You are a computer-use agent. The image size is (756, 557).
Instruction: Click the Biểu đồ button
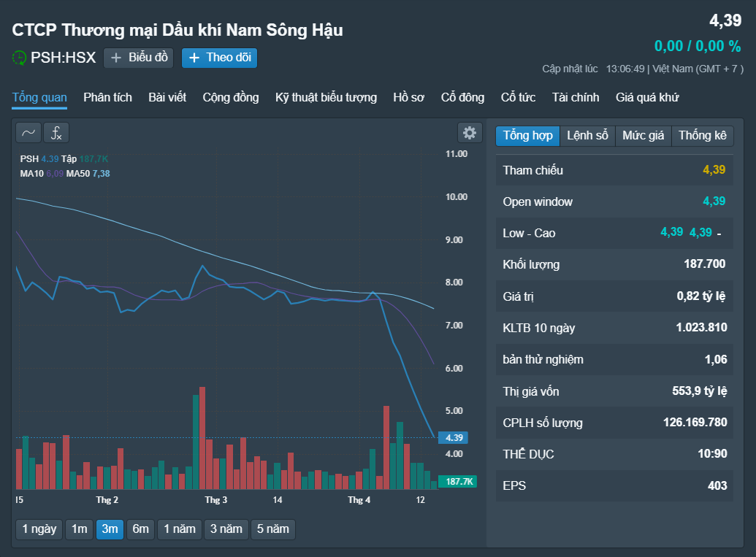pyautogui.click(x=138, y=58)
